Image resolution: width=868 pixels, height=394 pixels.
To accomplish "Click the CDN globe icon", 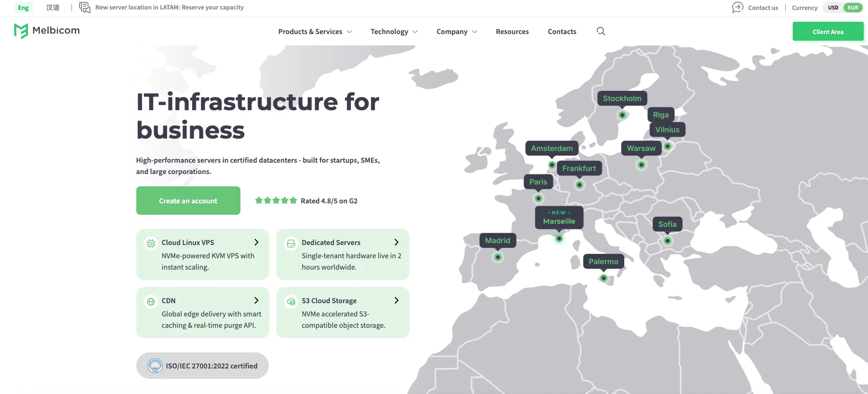I will [x=151, y=301].
